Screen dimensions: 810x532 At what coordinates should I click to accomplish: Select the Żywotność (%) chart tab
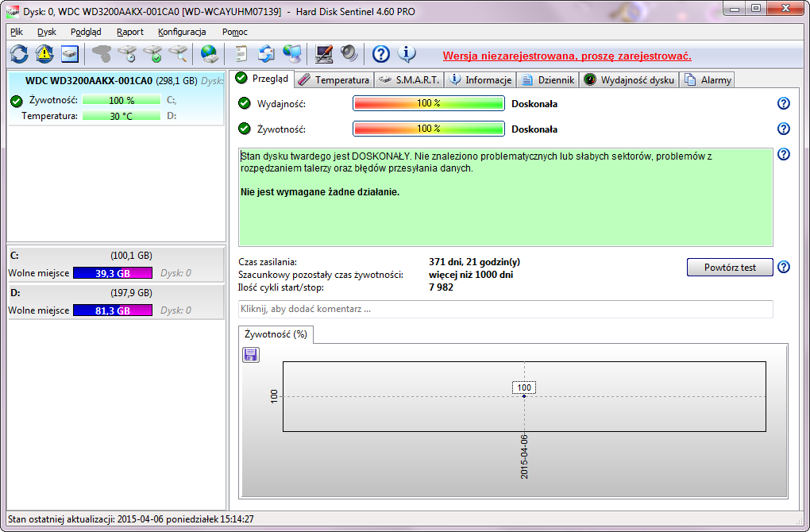(x=276, y=334)
